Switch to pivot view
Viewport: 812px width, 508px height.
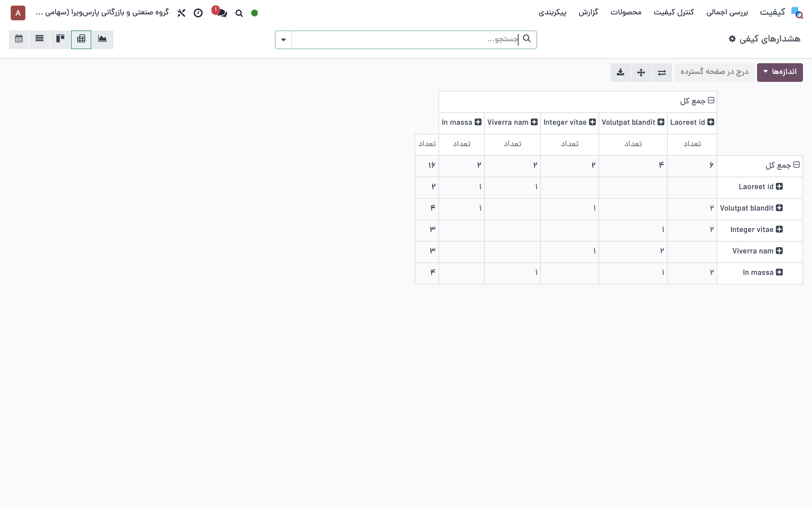[81, 39]
